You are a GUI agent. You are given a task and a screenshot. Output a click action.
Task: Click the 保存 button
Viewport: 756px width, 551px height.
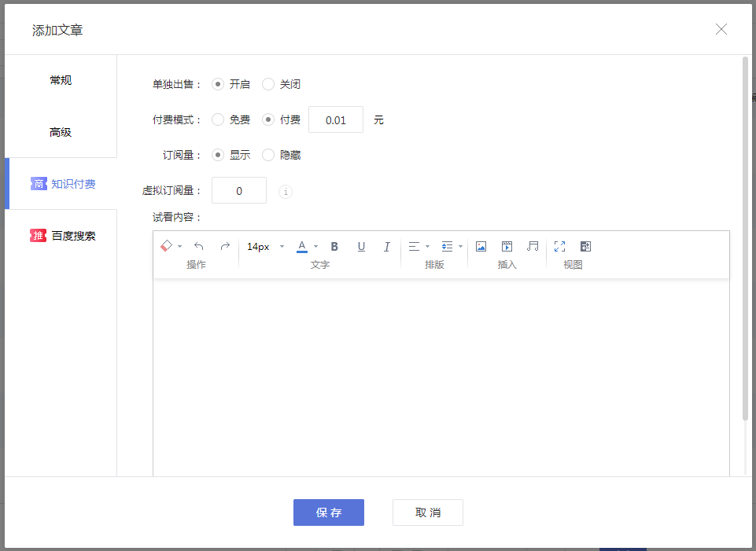pyautogui.click(x=329, y=512)
